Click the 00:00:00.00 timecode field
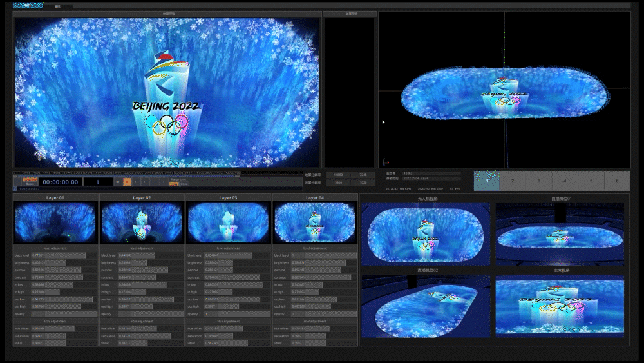 point(61,182)
